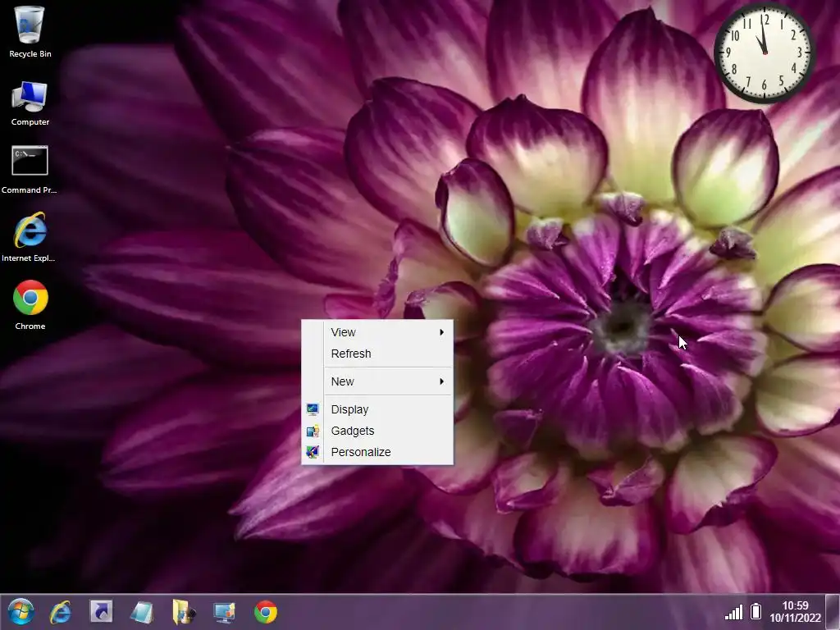Click the 'Computer' label text

[x=30, y=121]
